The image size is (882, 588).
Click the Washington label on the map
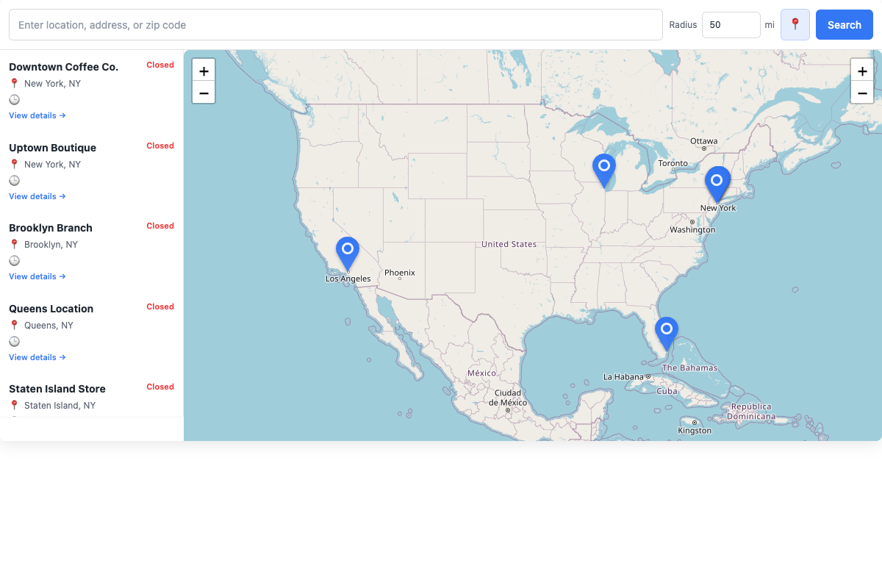(x=692, y=230)
